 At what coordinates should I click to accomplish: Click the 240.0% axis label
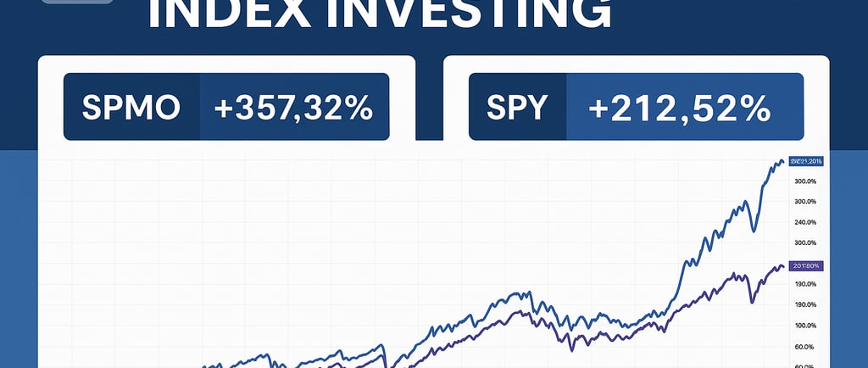pos(805,222)
